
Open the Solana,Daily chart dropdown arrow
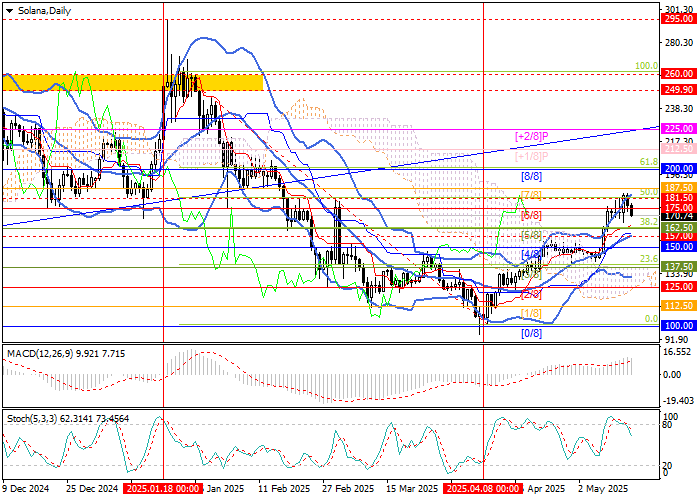(x=9, y=11)
